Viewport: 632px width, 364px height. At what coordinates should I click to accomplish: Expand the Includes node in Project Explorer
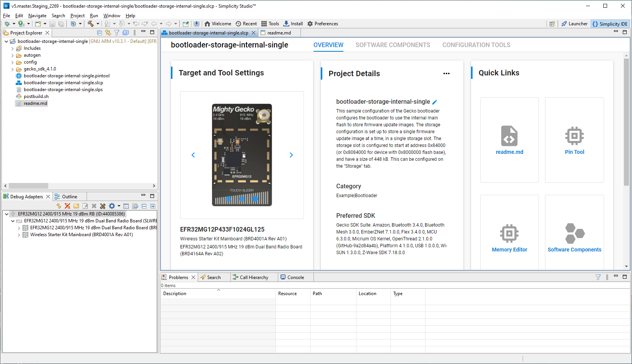tap(12, 48)
